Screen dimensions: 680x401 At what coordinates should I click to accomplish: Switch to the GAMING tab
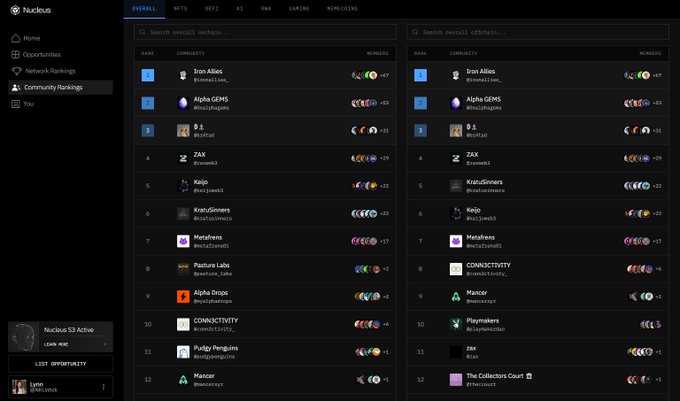click(x=299, y=9)
